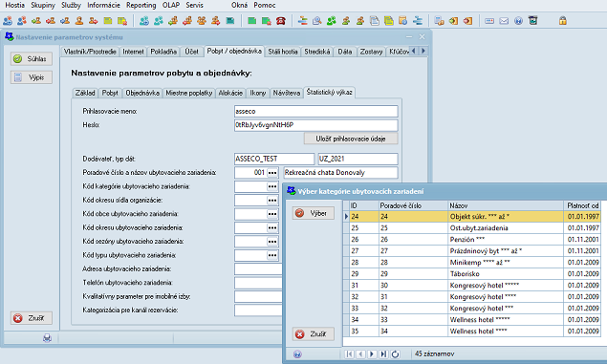Screen dimensions: 607x364
Task: Click the door with red arrow icon
Action: coord(467,21)
